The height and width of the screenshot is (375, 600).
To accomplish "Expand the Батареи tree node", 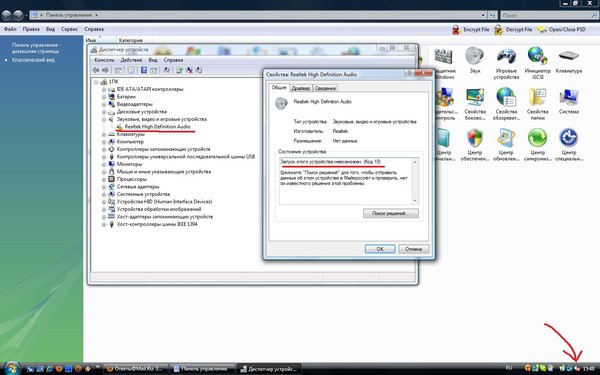I will [104, 97].
